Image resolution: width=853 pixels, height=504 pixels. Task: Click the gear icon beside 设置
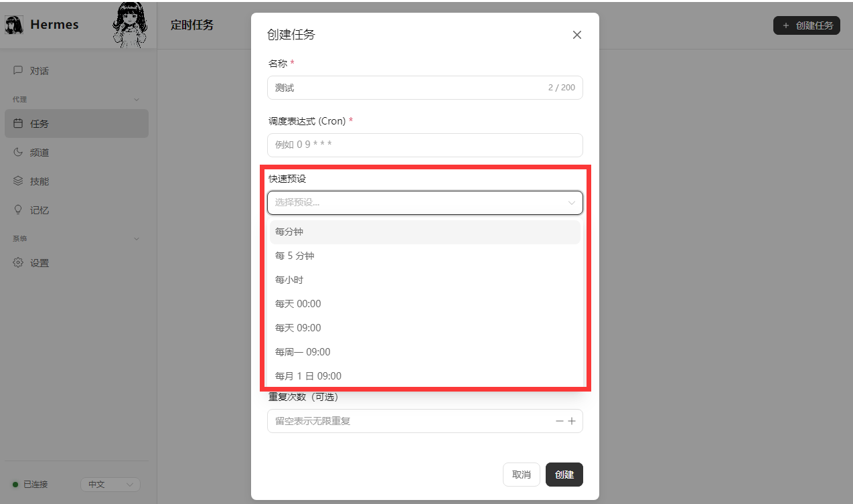click(x=18, y=262)
